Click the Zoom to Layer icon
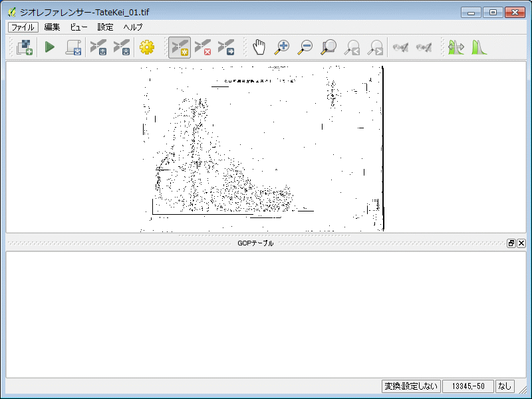The image size is (532, 399). tap(329, 47)
